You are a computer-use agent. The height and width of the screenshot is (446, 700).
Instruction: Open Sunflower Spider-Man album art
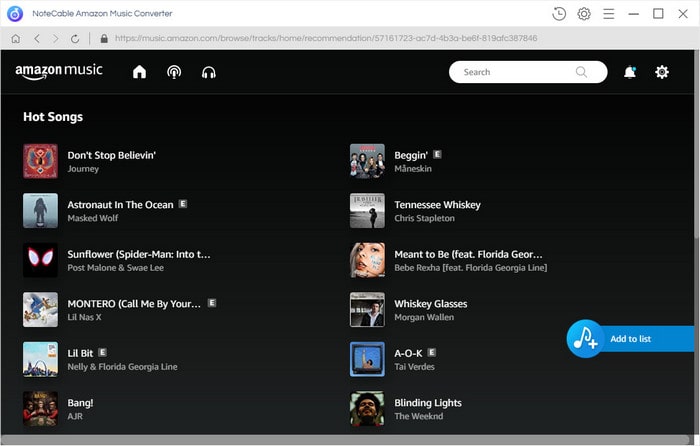[x=41, y=260]
